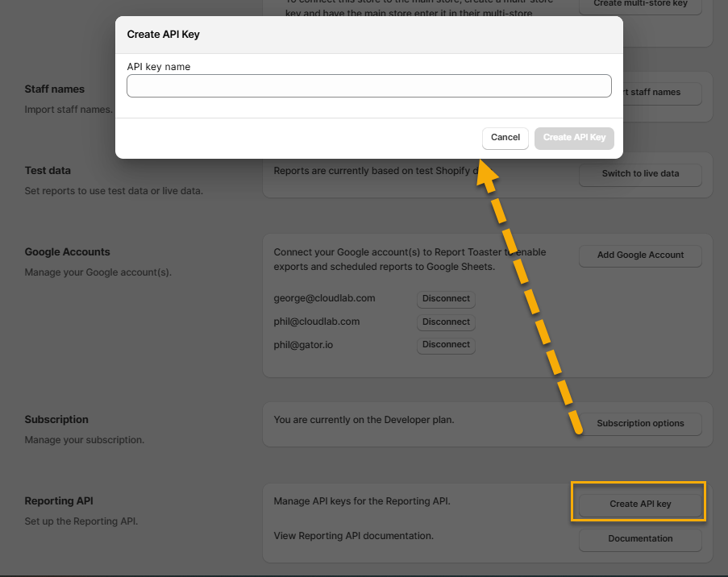Click the Subscription section heading
728x577 pixels.
tap(56, 419)
